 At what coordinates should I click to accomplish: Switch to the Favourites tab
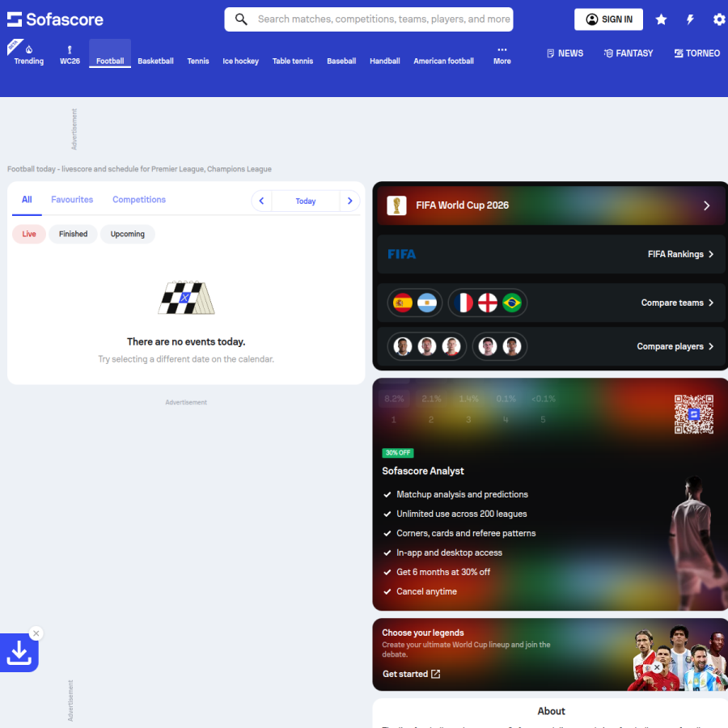(x=72, y=200)
